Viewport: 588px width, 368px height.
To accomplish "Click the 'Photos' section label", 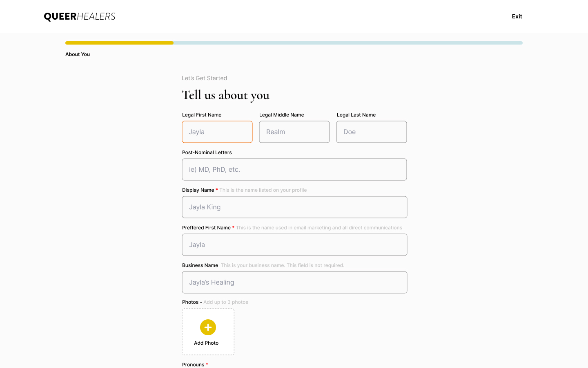I will (x=190, y=302).
